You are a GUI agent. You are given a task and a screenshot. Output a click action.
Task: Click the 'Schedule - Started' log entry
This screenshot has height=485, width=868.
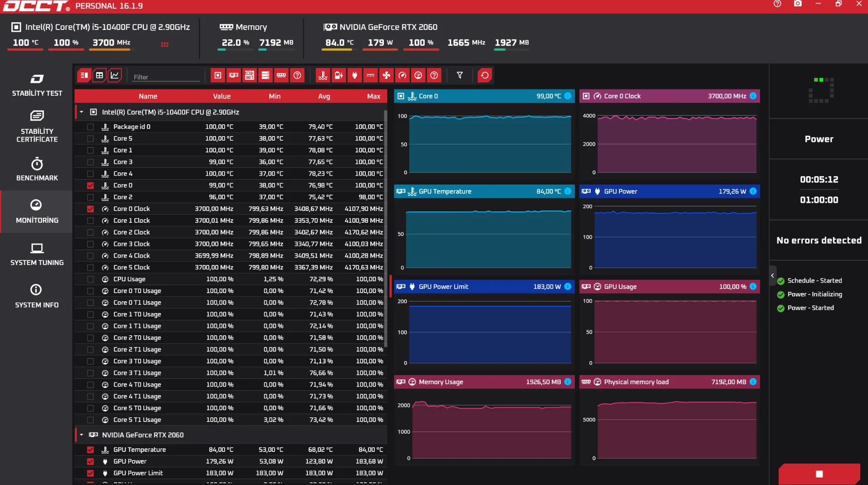click(814, 281)
